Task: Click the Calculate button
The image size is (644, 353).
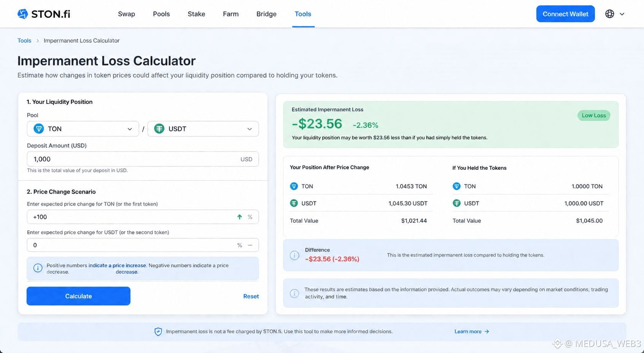Action: [78, 296]
